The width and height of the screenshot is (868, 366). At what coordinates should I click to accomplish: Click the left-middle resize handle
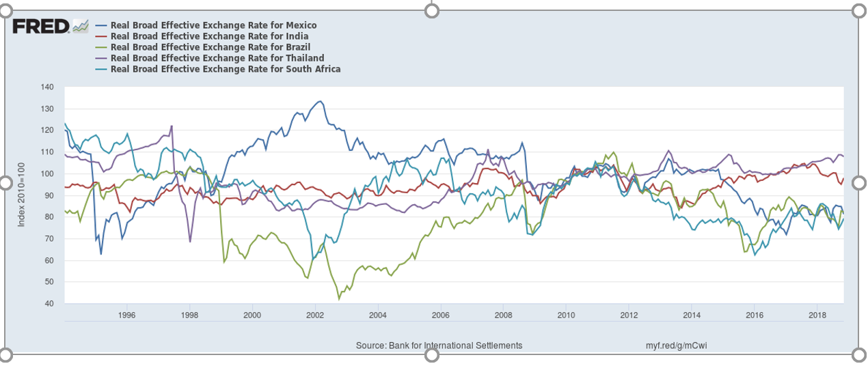pos(5,182)
